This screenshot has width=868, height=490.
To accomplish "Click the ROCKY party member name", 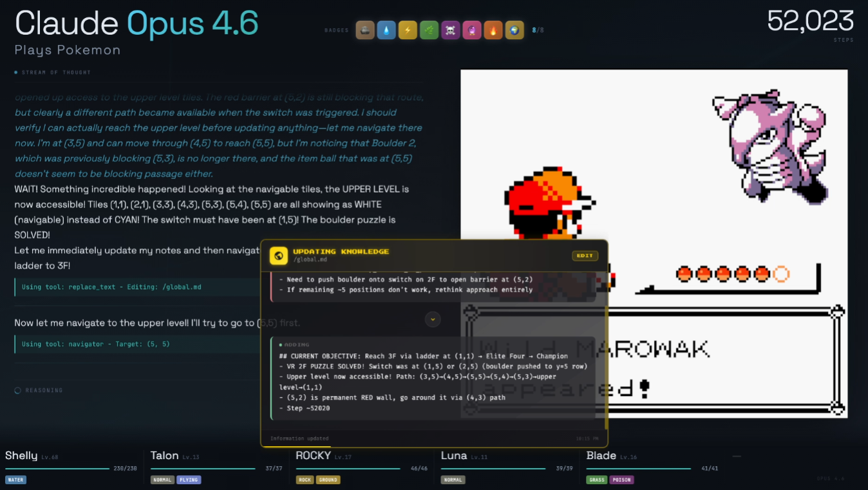I will [314, 456].
